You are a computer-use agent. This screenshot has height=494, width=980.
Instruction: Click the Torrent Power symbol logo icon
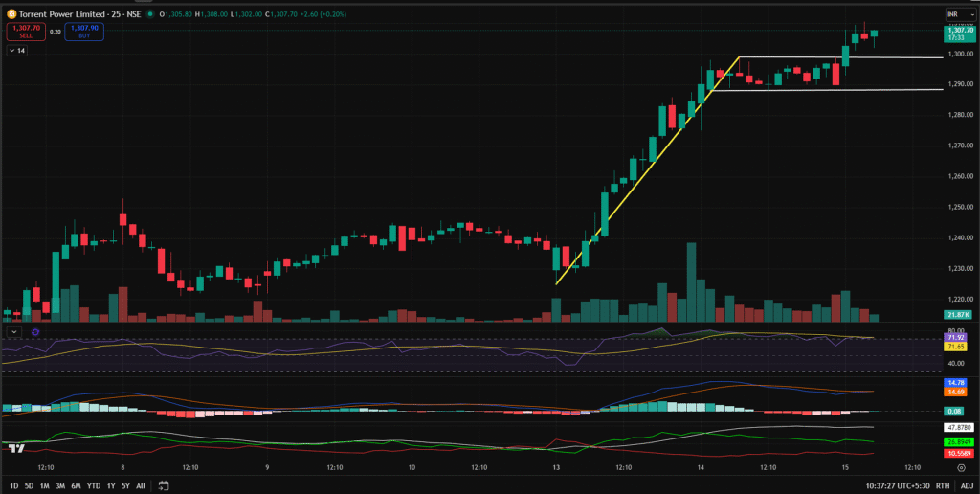coord(11,15)
